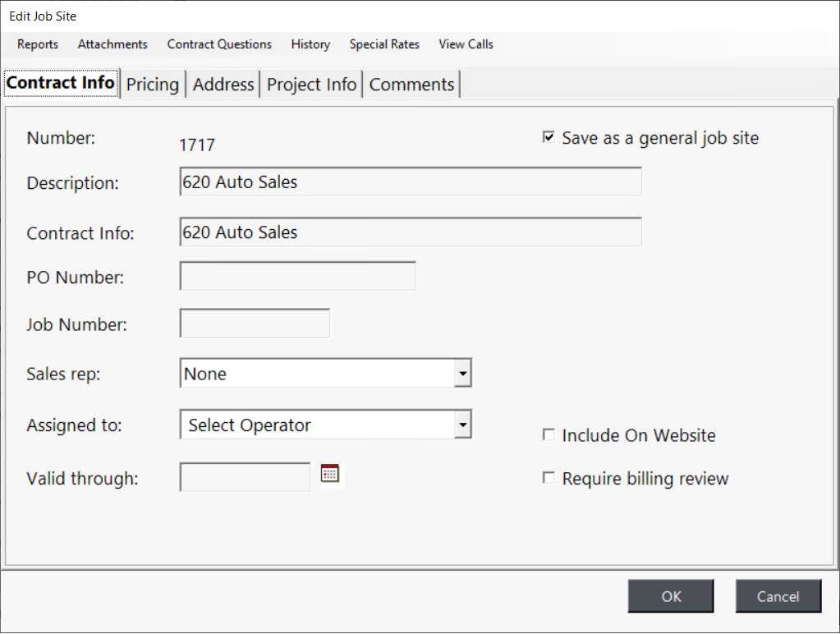The image size is (840, 634).
Task: Open the Attachments menu
Action: coord(112,44)
